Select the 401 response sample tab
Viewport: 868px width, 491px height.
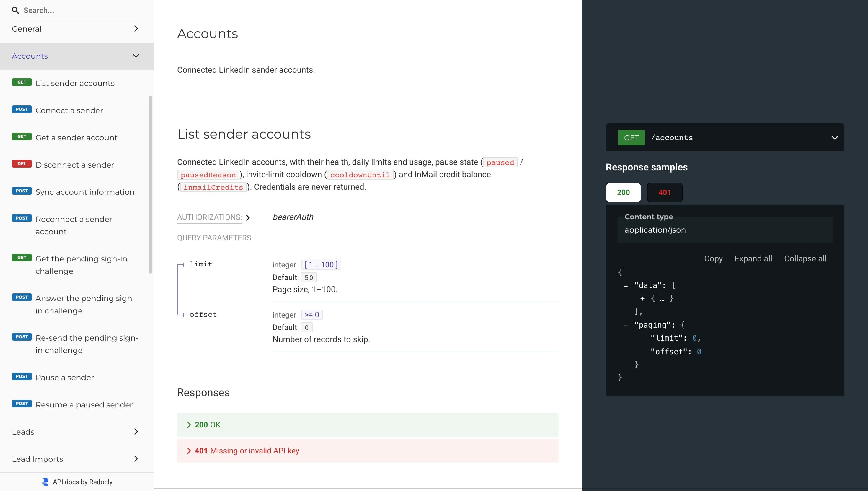[x=665, y=193]
